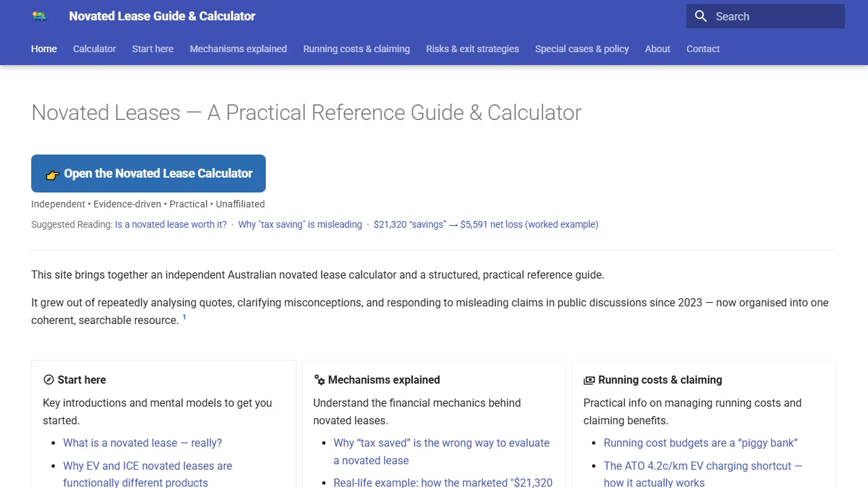868x488 pixels.
Task: Open the Home navigation item
Action: point(43,48)
